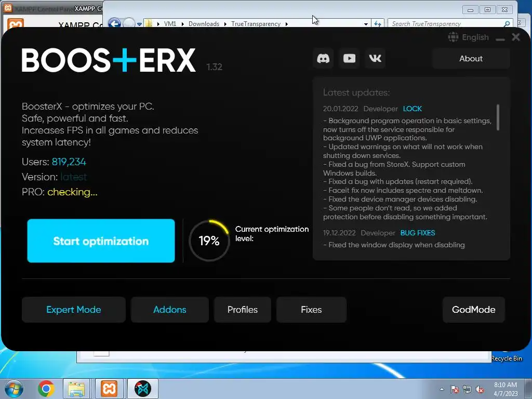
Task: Click the users count 819,234
Action: [x=69, y=162]
